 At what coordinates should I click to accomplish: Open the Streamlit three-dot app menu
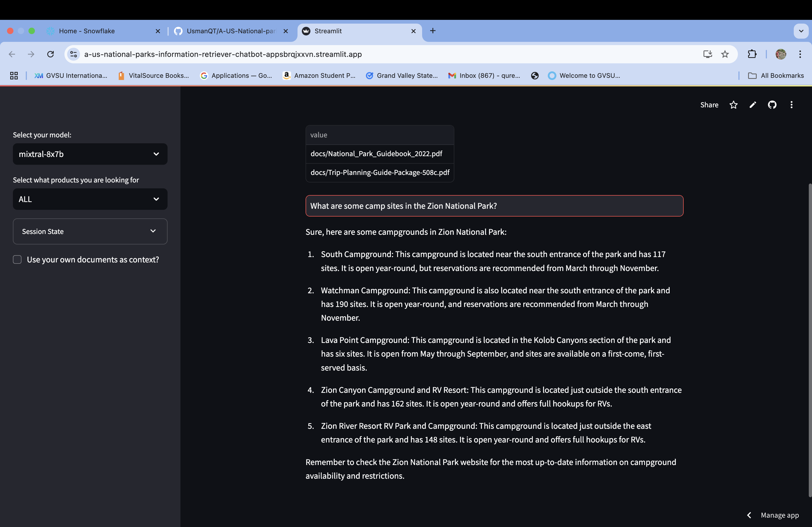pos(791,105)
